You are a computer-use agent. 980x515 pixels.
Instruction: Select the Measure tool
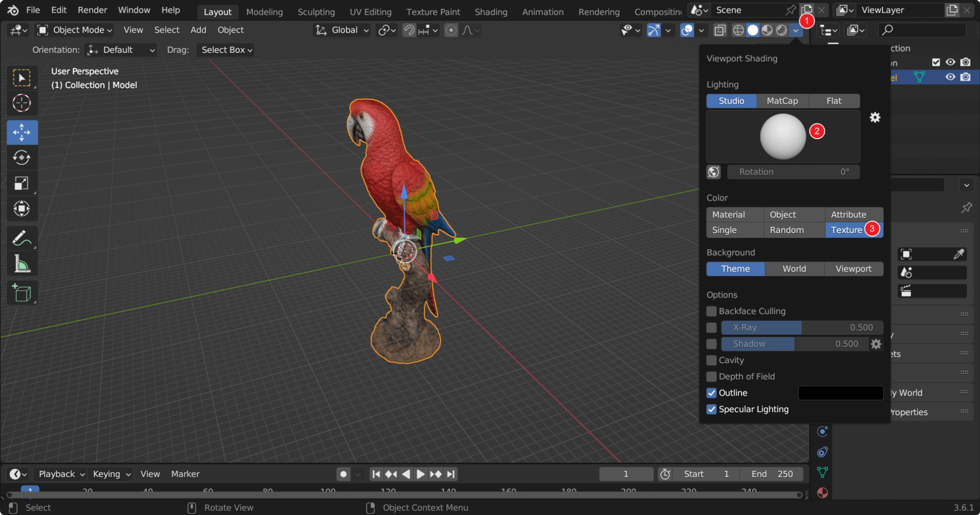(x=22, y=263)
